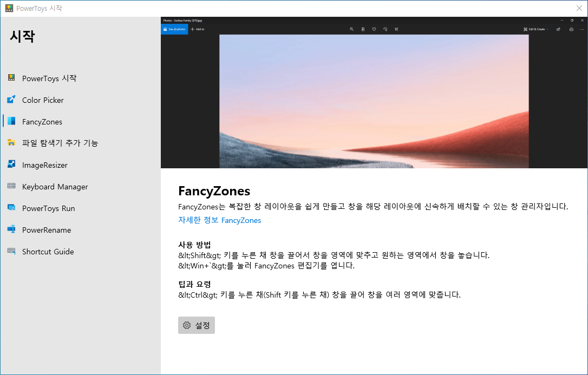Close the PowerToys 시작 window

click(579, 8)
